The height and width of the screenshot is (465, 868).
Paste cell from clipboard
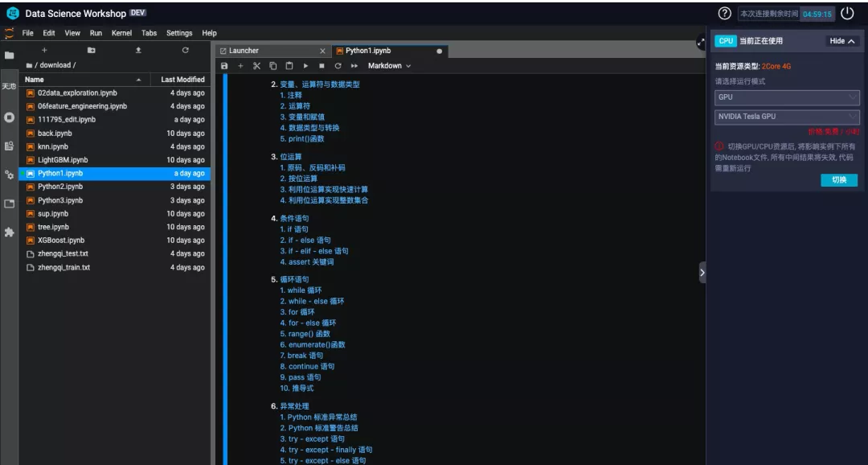point(289,65)
